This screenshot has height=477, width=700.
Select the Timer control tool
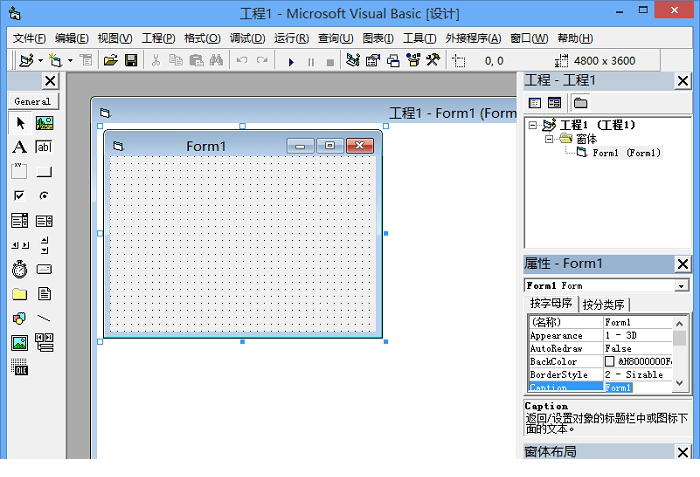pyautogui.click(x=19, y=269)
